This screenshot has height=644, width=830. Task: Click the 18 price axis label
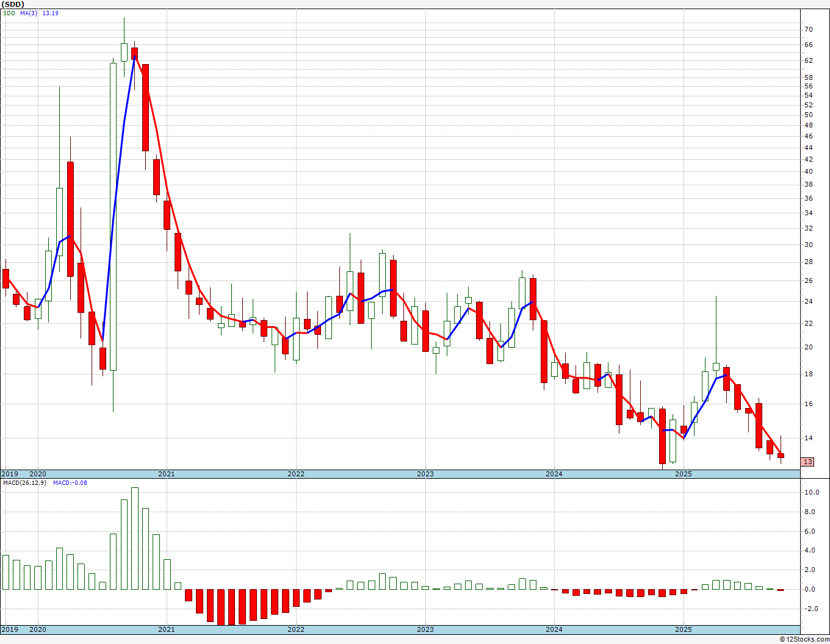click(808, 374)
